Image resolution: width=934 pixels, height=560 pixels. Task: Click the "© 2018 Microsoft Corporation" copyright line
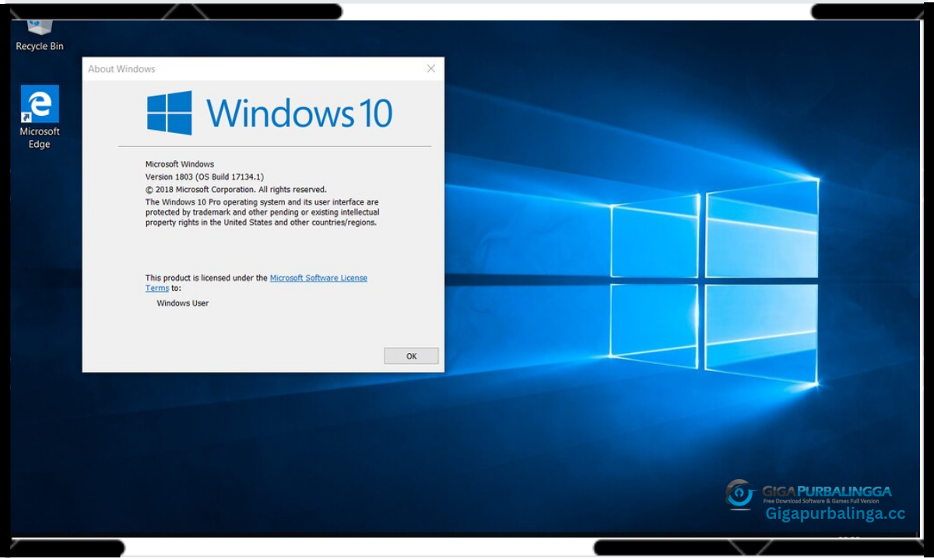coord(236,189)
